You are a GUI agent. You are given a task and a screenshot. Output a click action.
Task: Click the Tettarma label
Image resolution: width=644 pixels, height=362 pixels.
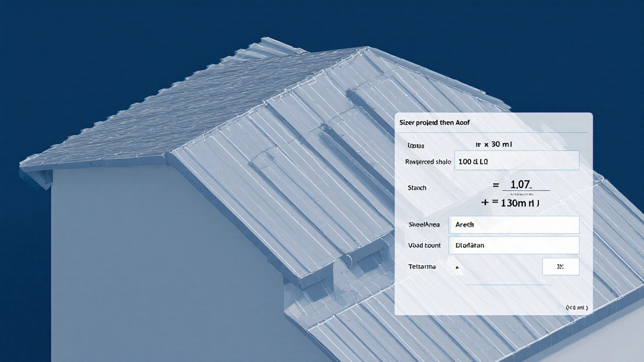pyautogui.click(x=422, y=266)
